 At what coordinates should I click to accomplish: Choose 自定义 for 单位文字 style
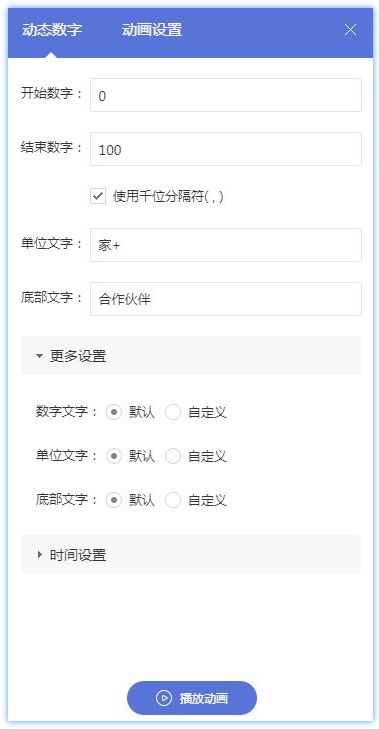click(173, 457)
